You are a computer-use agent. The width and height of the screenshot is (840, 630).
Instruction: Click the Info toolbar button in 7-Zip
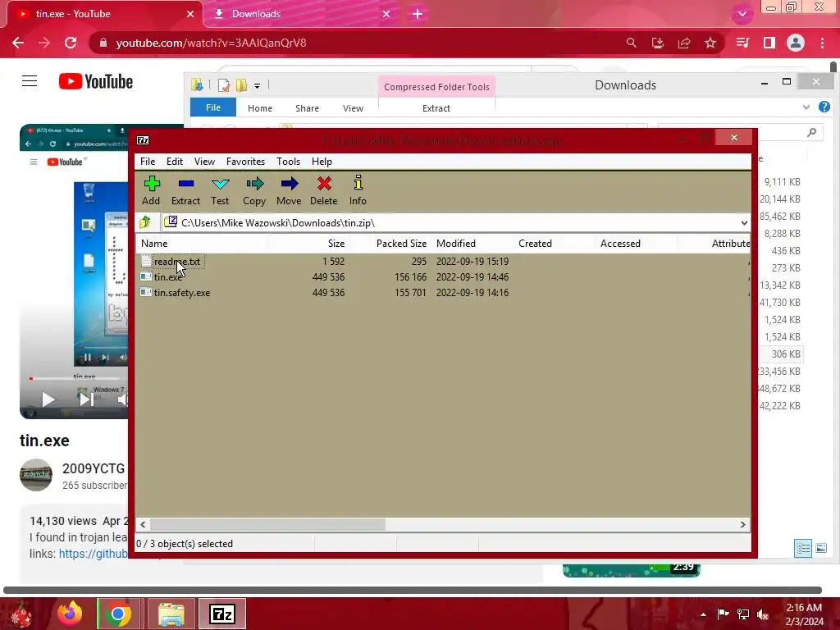pos(358,190)
